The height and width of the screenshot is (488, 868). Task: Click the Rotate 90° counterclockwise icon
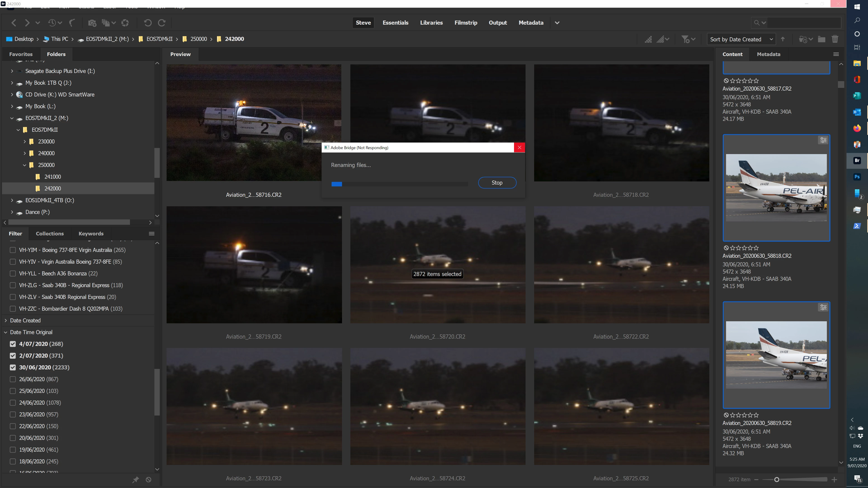[148, 23]
